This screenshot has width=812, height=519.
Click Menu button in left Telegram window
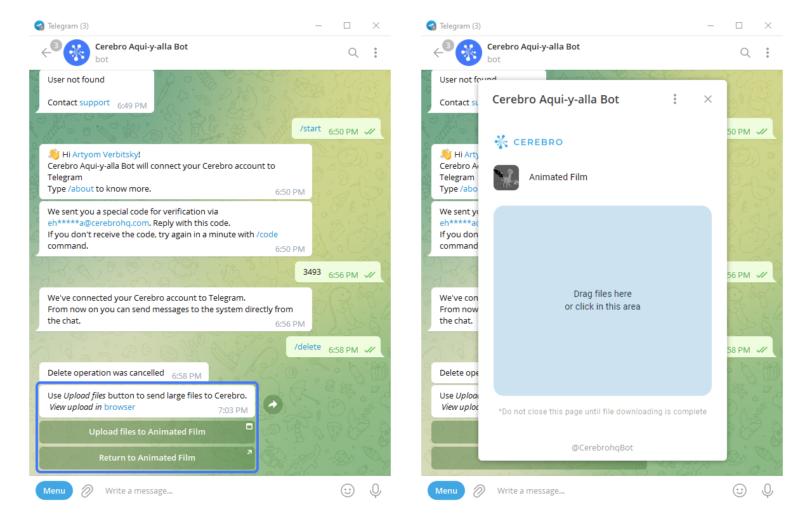(54, 490)
